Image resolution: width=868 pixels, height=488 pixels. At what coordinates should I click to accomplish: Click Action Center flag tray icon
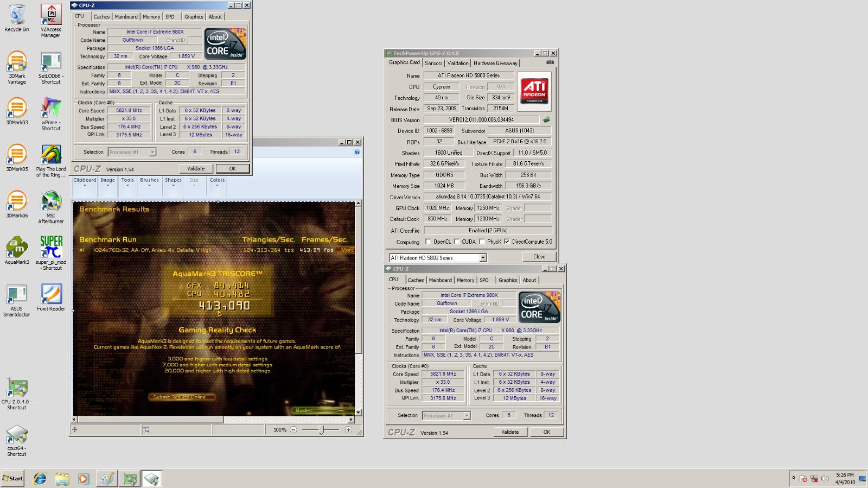pos(803,479)
